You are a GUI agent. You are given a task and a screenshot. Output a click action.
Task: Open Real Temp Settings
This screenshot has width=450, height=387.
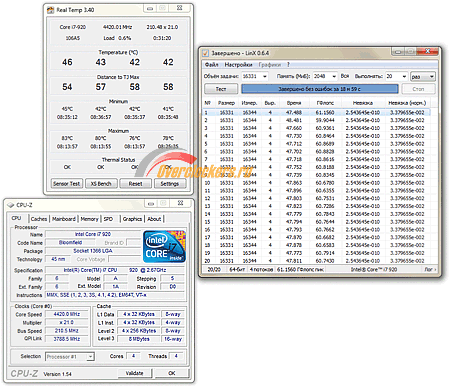(170, 184)
